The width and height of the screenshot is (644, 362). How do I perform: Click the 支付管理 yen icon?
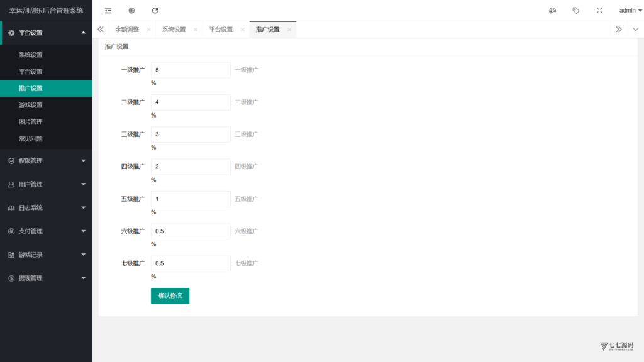tap(11, 231)
